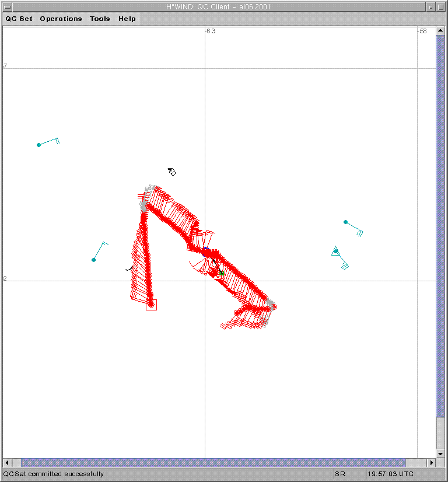Open the Tools menu
448x482 pixels.
coord(100,19)
